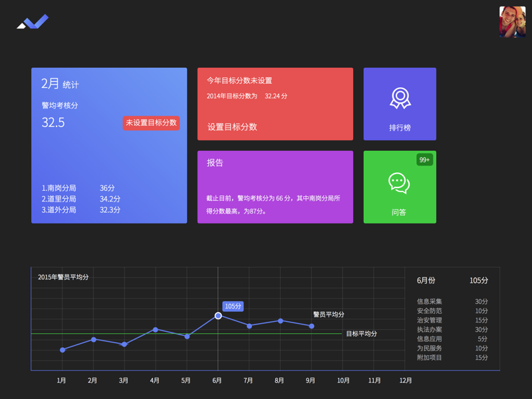Select the September data point on chart

[312, 326]
